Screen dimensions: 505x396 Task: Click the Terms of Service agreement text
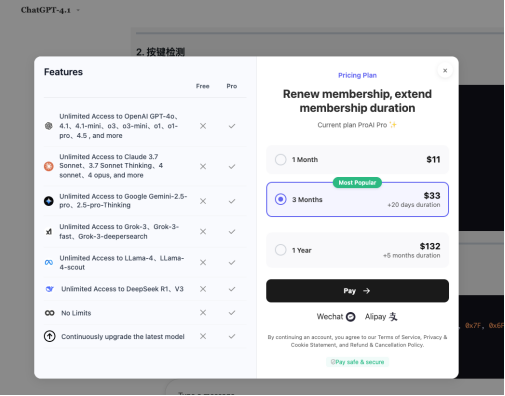click(x=357, y=341)
